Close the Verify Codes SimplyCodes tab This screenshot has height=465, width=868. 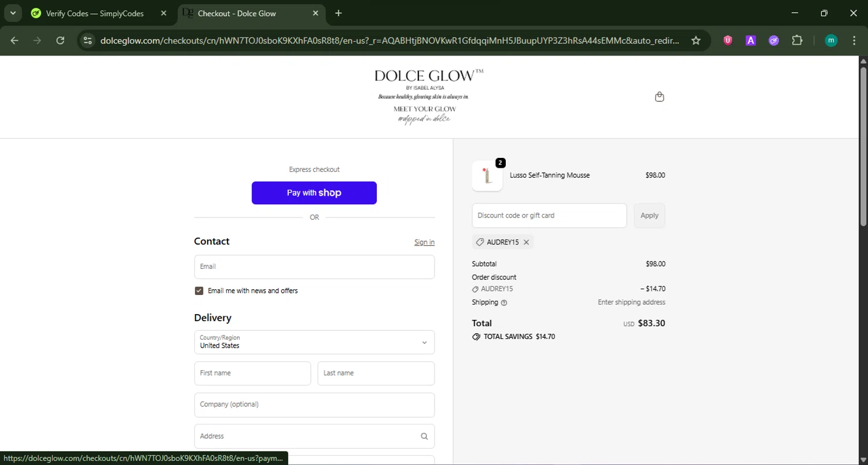pyautogui.click(x=164, y=13)
